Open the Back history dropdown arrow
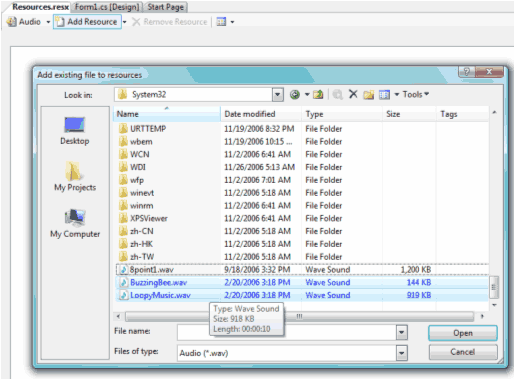Viewport: 516px width, 380px height. point(307,95)
